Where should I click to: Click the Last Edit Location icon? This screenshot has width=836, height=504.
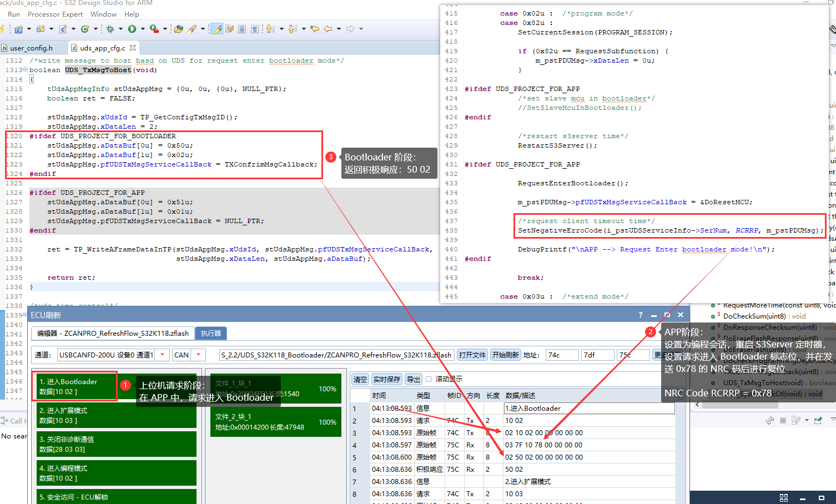click(x=315, y=29)
